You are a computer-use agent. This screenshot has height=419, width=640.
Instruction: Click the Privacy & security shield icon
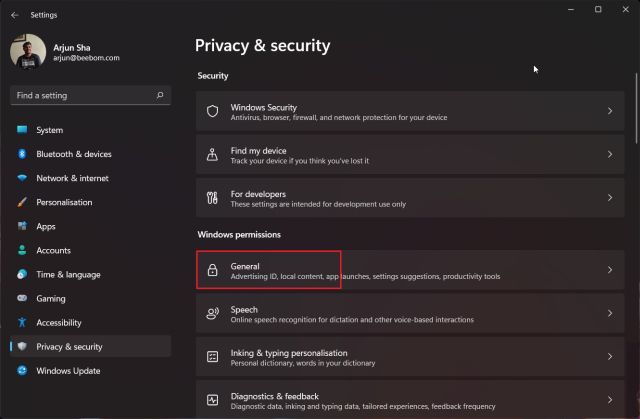click(x=22, y=346)
